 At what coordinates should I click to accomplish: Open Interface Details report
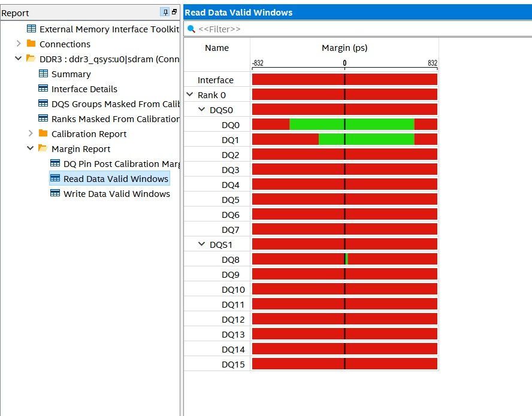coord(84,89)
